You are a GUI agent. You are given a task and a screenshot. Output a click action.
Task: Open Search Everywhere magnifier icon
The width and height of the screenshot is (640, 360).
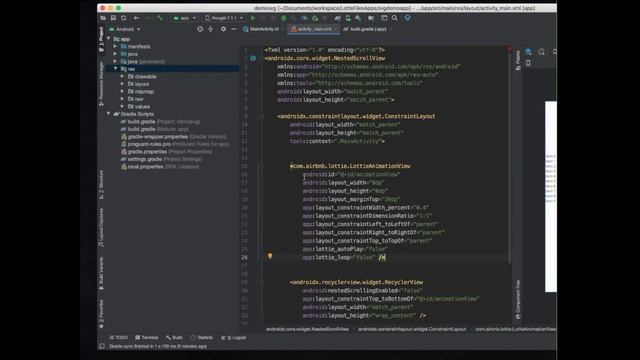[395, 18]
